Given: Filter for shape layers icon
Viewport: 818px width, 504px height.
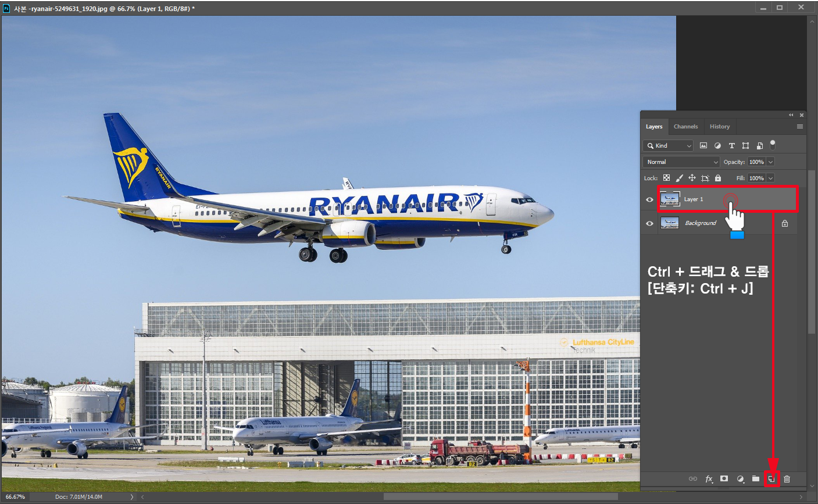Looking at the screenshot, I should pyautogui.click(x=745, y=145).
